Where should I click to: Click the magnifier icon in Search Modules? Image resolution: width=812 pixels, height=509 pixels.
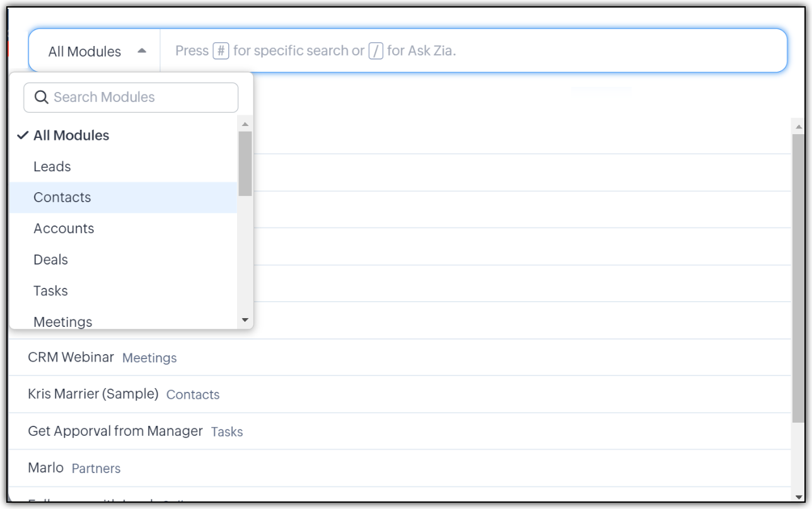click(41, 98)
